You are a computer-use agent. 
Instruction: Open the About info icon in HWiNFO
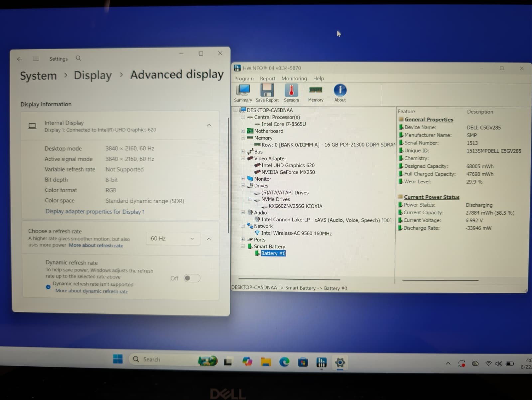pos(340,93)
